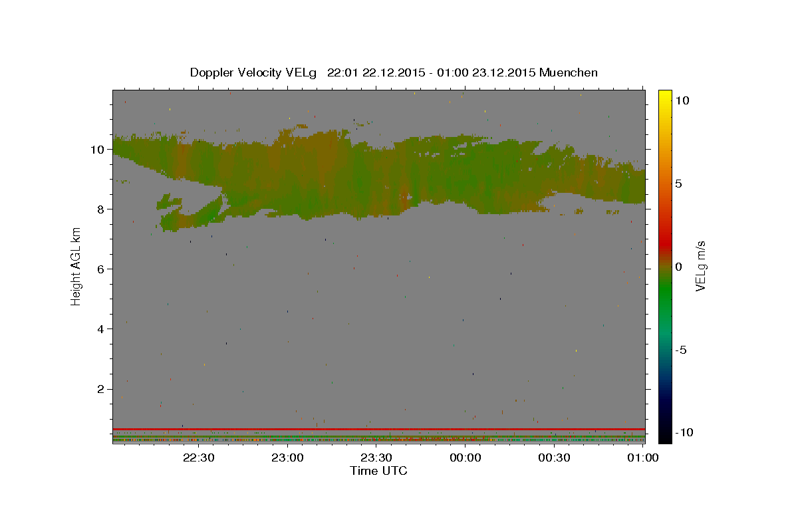Click the colorbar tick label 0

point(678,267)
